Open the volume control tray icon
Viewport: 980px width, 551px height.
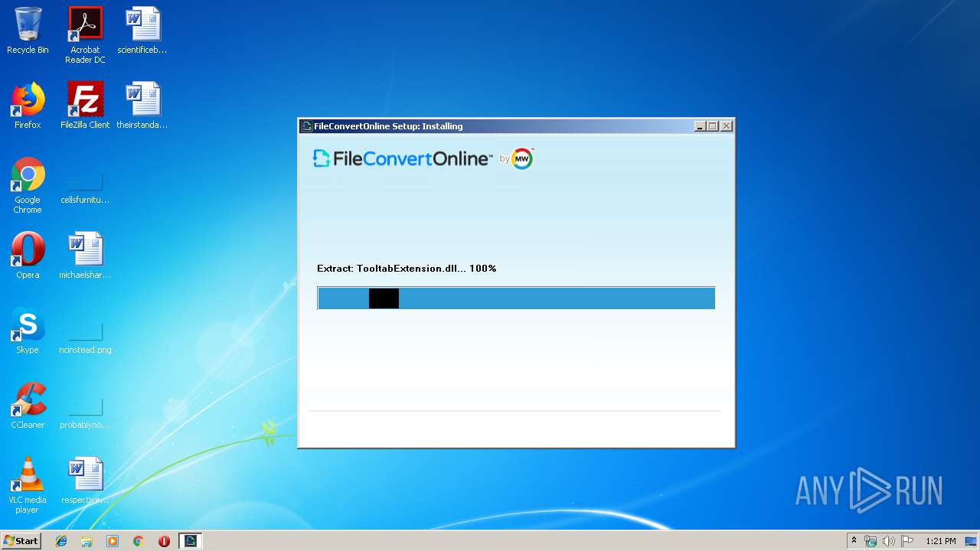[x=889, y=541]
